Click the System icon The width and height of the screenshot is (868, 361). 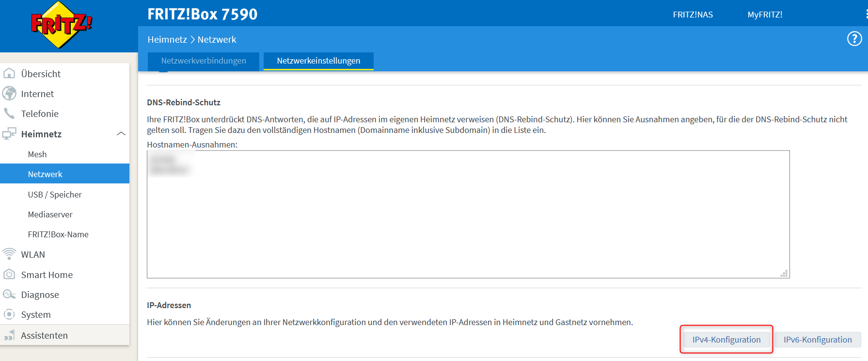[x=9, y=314]
